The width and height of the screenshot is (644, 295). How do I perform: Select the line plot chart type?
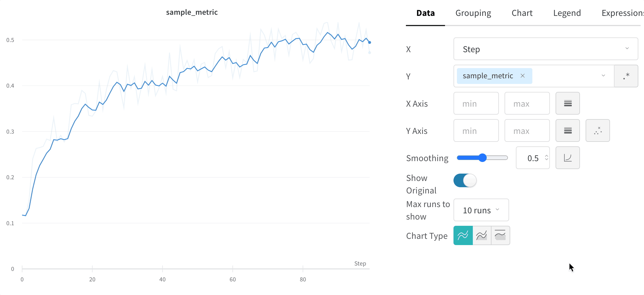(x=463, y=235)
